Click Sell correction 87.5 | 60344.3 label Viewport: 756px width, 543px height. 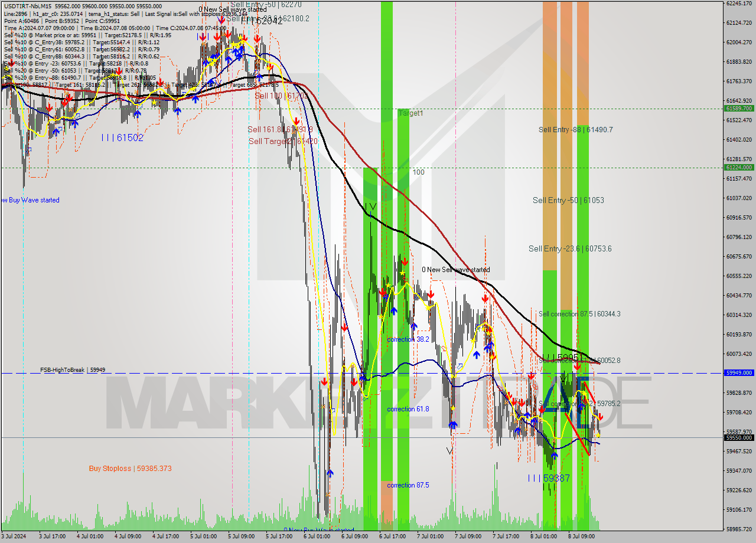(579, 314)
